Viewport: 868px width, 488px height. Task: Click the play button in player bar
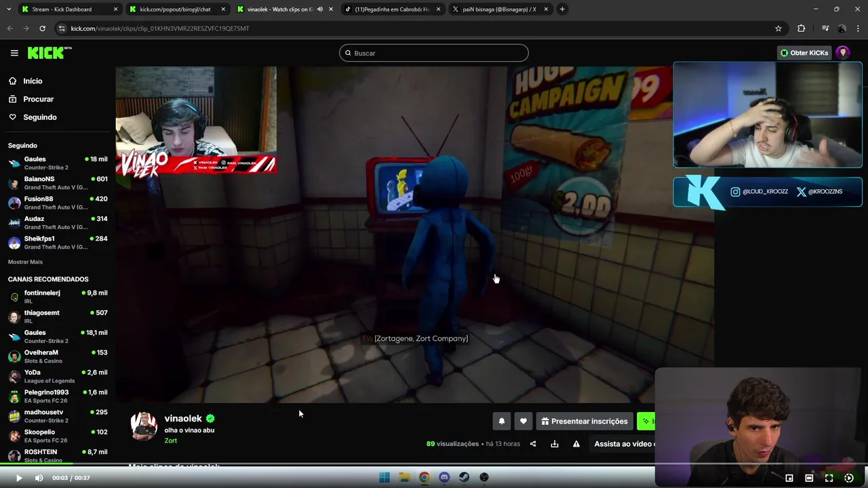click(x=19, y=478)
